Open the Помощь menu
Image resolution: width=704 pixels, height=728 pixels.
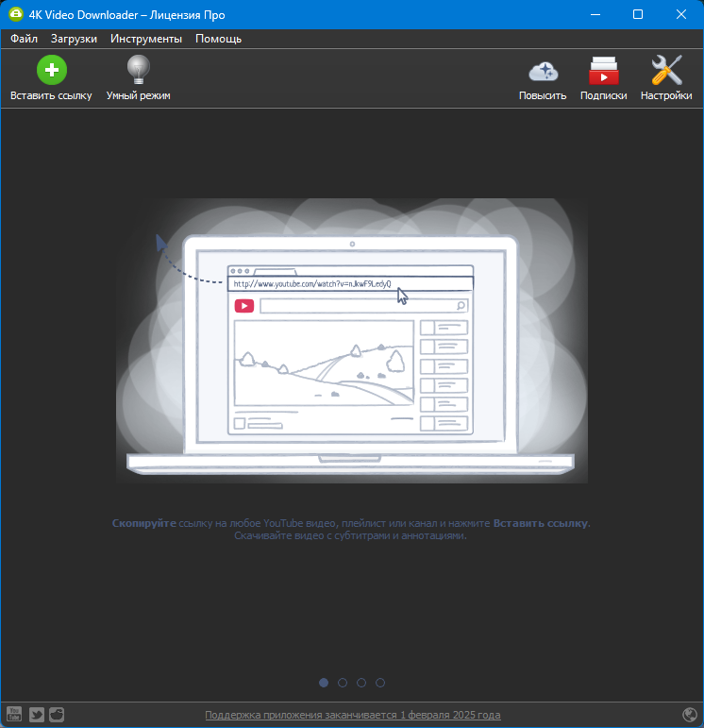click(x=218, y=39)
